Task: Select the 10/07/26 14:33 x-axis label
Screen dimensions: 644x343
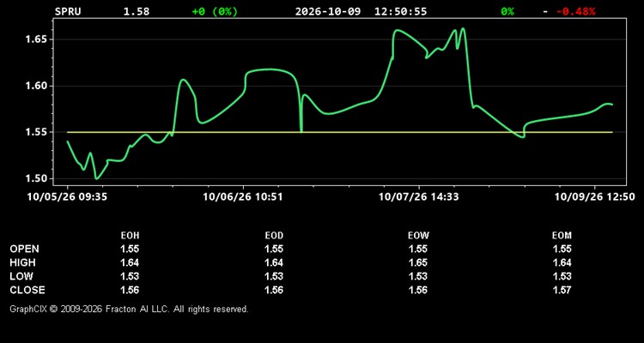Action: [419, 197]
